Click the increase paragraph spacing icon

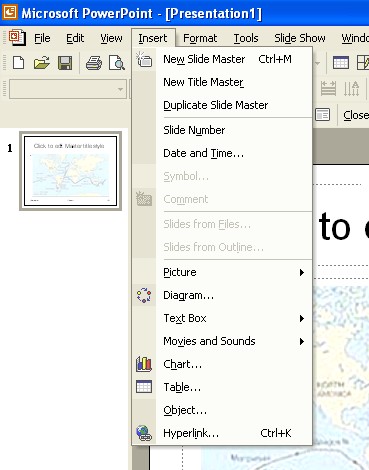[x=328, y=89]
